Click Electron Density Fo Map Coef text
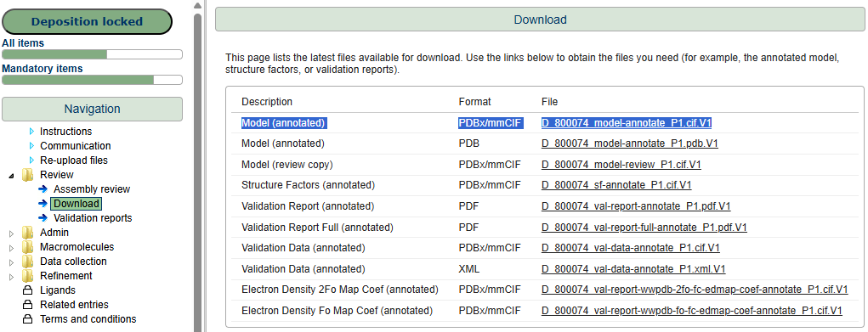This screenshot has width=868, height=332. tap(338, 311)
